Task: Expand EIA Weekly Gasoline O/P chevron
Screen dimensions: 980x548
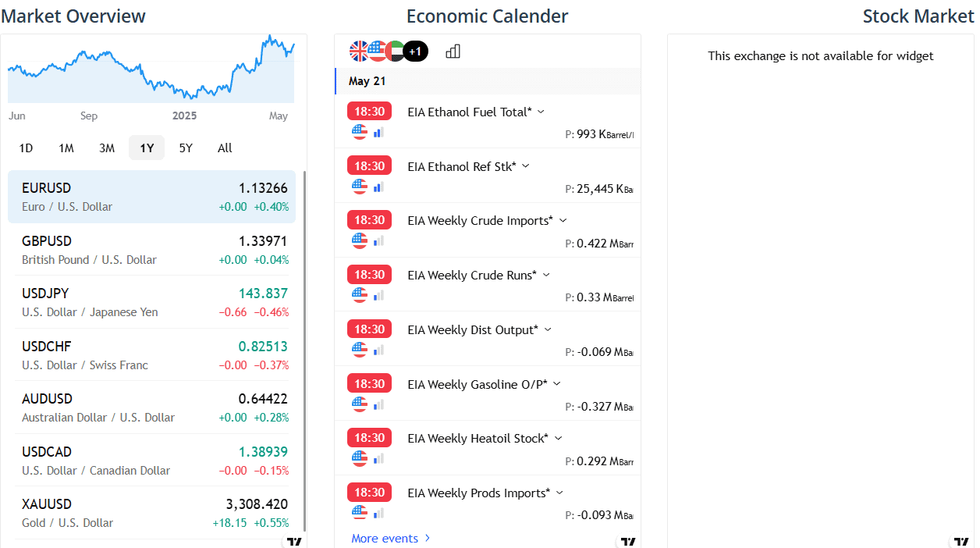Action: pos(556,384)
